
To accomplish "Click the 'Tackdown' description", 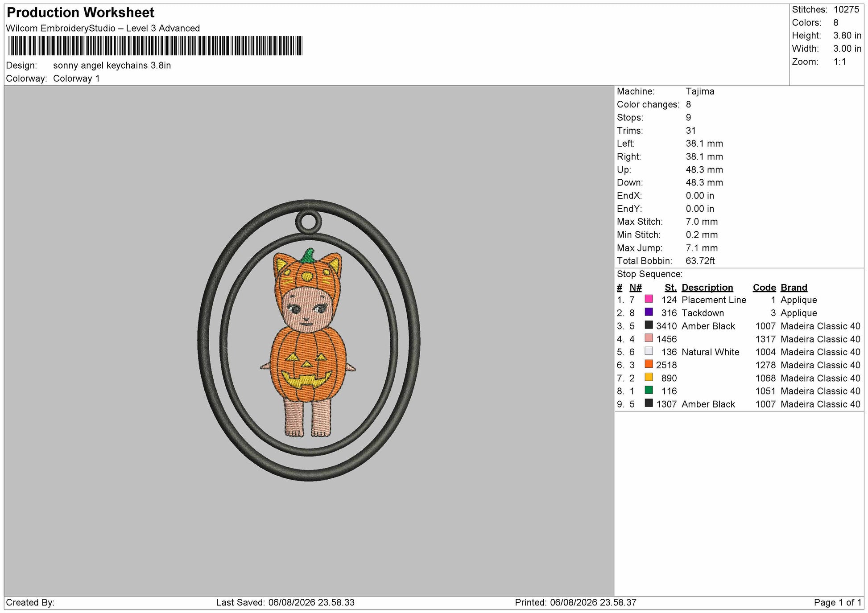I will click(703, 313).
